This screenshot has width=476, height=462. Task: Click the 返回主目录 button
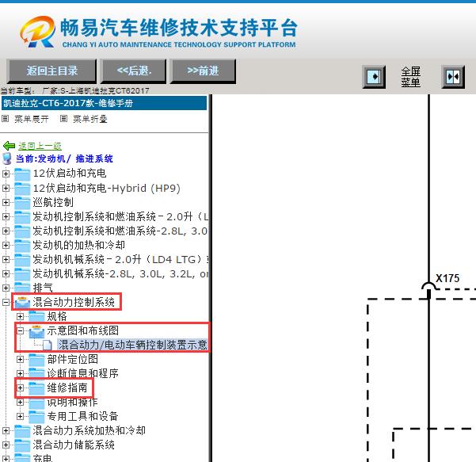(x=52, y=71)
